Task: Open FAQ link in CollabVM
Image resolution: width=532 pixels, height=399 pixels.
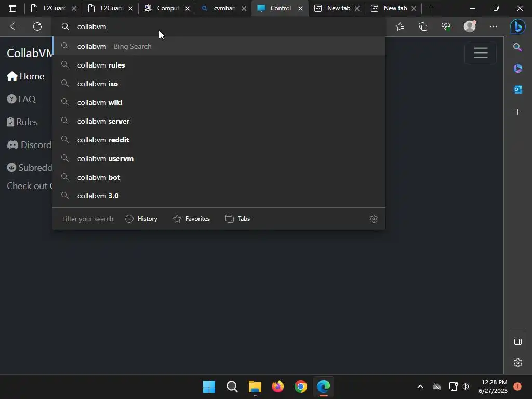Action: coord(21,99)
